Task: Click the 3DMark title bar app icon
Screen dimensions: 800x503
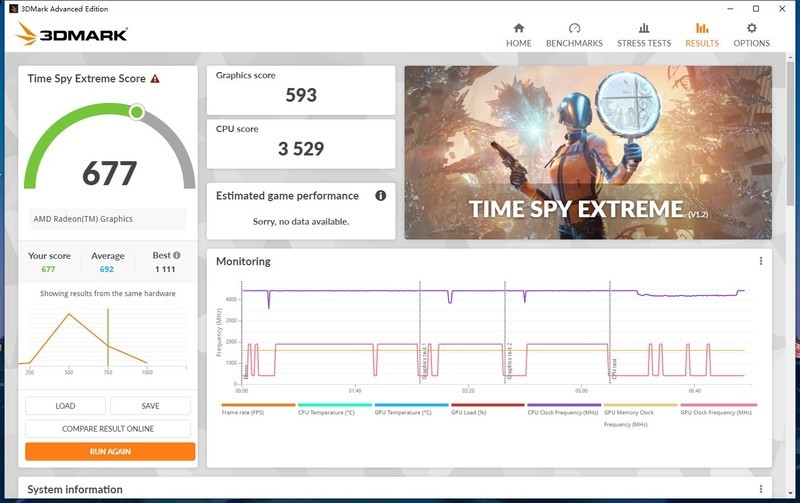Action: coord(14,9)
